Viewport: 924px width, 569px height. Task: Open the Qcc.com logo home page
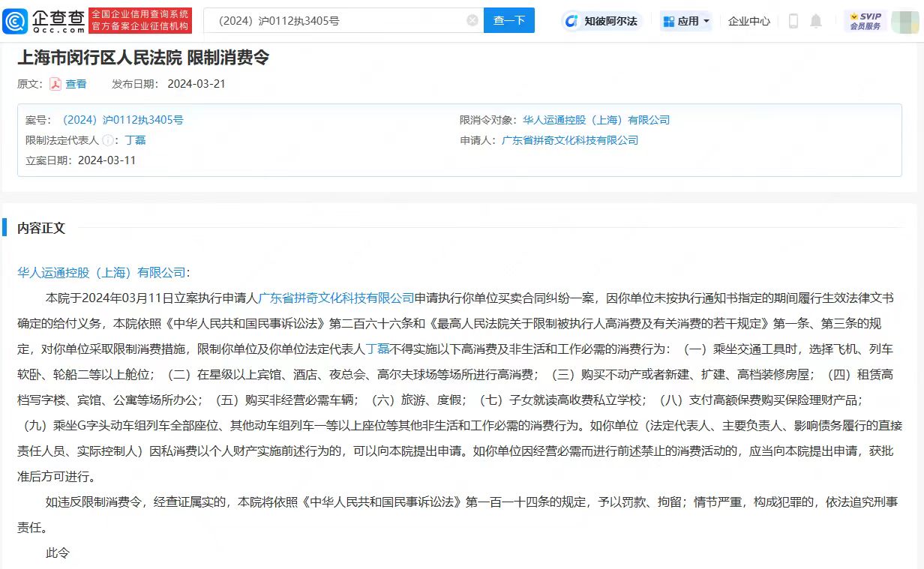point(43,21)
